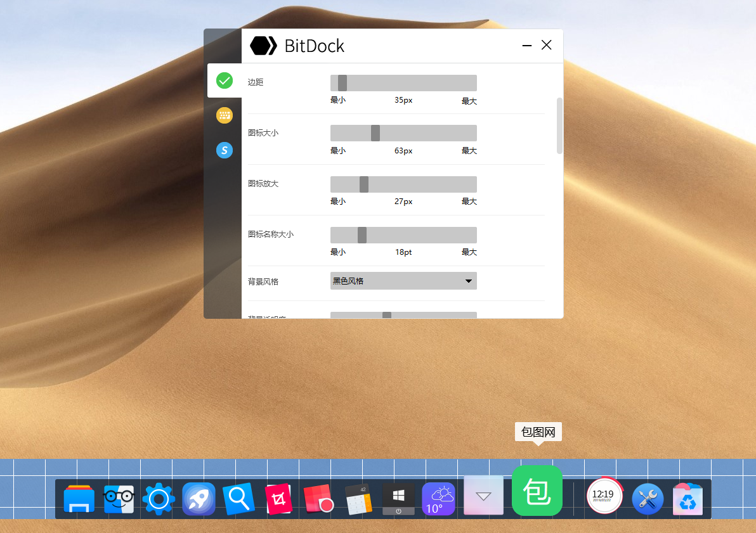This screenshot has height=533, width=756.
Task: Click the partially visible background opacity slider handle
Action: point(387,315)
